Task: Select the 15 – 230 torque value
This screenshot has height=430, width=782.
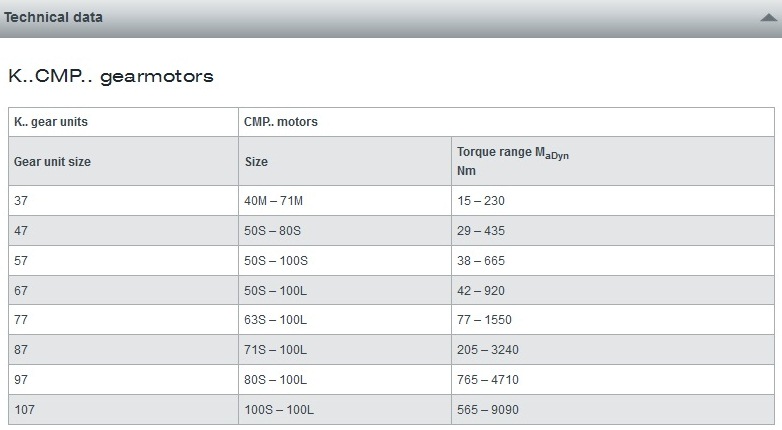Action: (x=481, y=201)
